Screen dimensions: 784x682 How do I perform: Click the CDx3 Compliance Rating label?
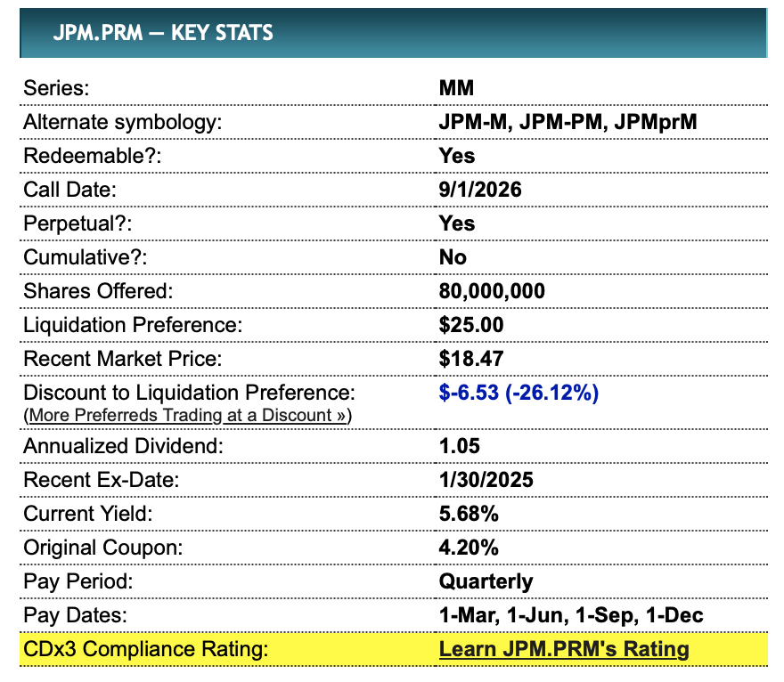tap(146, 649)
